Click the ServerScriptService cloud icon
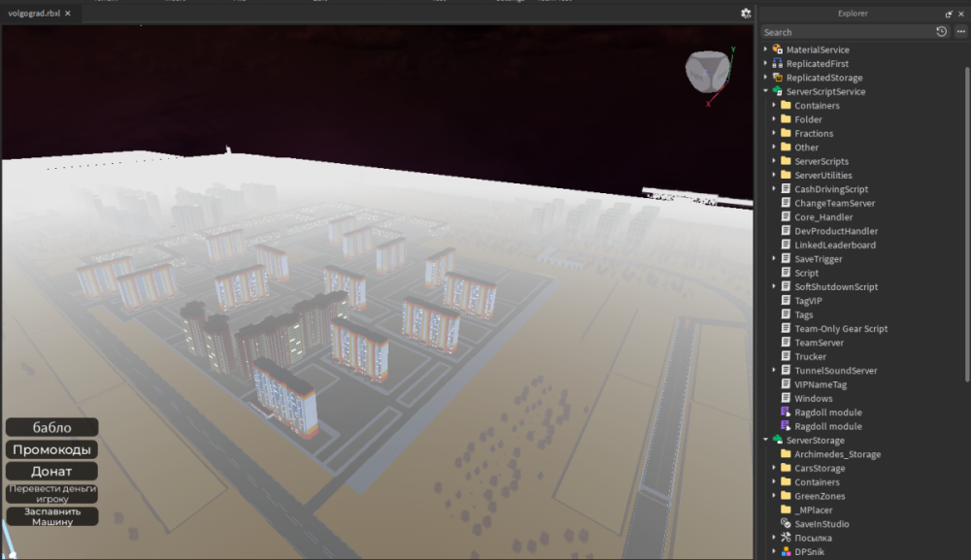971x560 pixels. click(777, 91)
